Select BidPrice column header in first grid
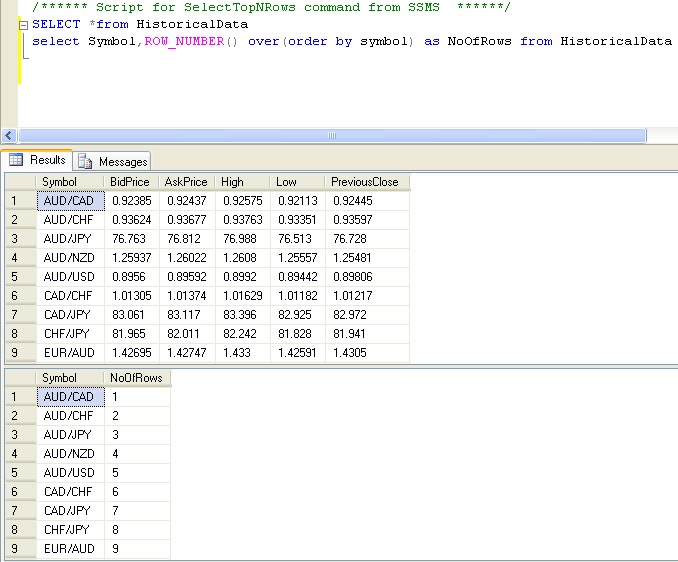Image resolution: width=678 pixels, height=562 pixels. (131, 182)
